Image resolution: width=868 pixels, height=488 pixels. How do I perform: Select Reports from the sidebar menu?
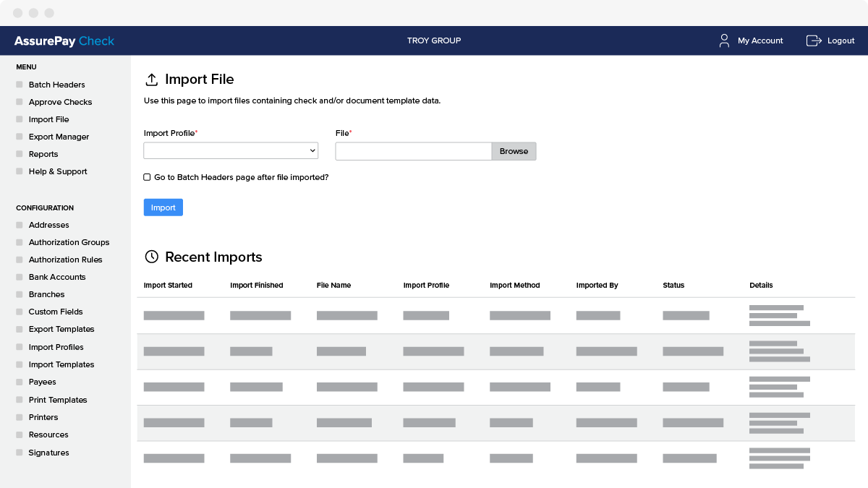(43, 154)
